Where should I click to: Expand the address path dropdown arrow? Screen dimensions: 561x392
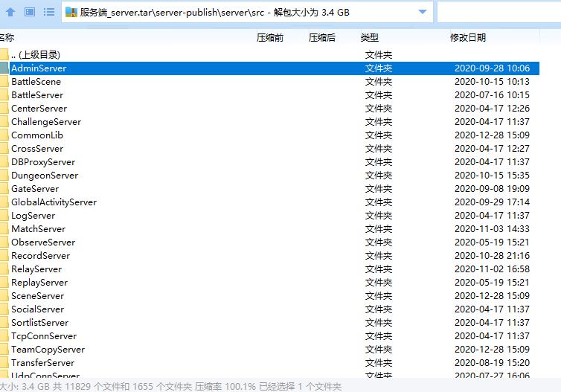tap(423, 12)
